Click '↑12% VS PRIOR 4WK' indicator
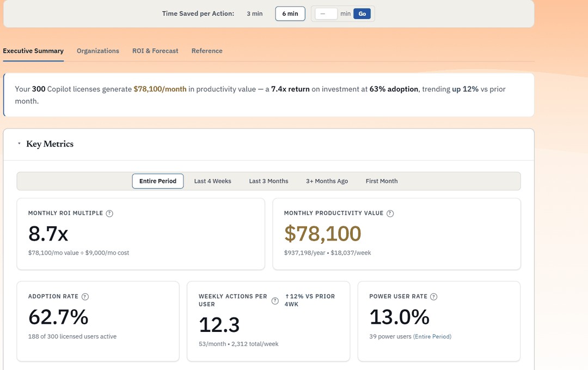 coord(310,300)
